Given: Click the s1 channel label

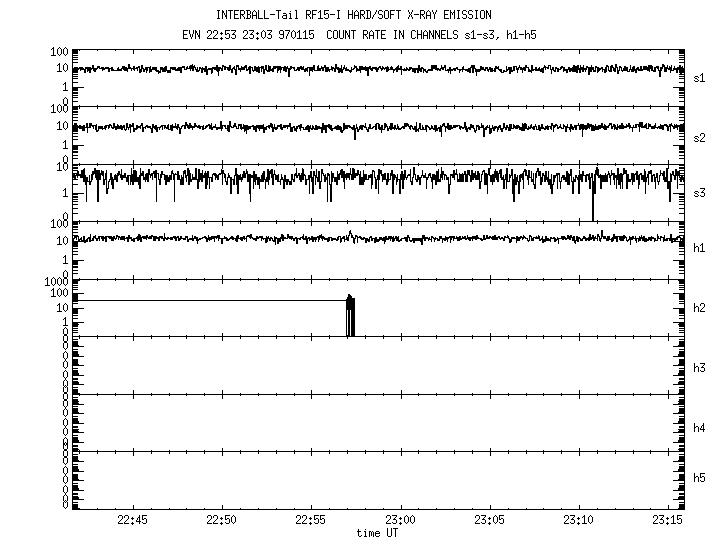Looking at the screenshot, I should coord(700,77).
